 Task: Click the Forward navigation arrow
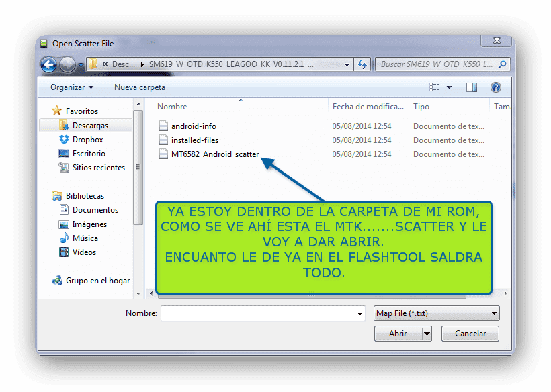[x=67, y=65]
